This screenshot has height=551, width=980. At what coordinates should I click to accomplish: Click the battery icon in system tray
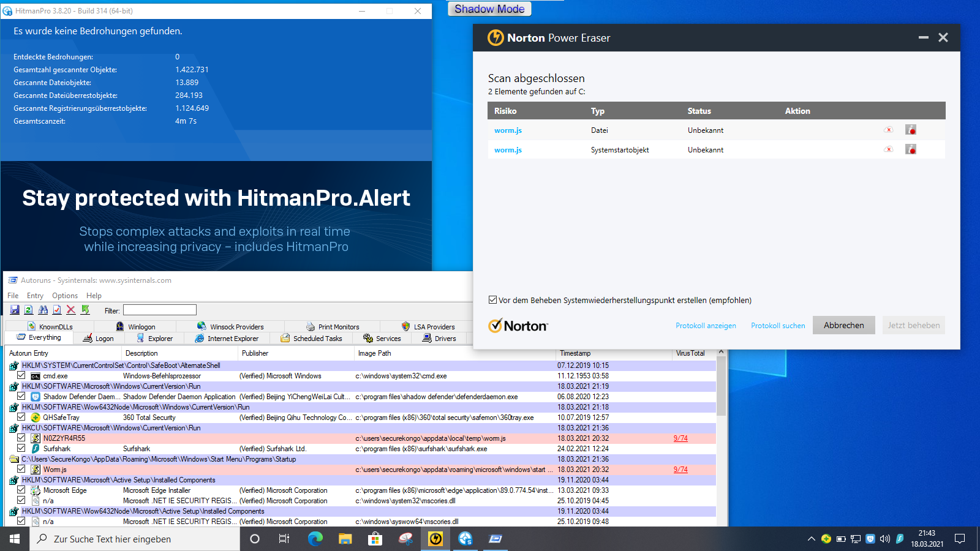[841, 539]
